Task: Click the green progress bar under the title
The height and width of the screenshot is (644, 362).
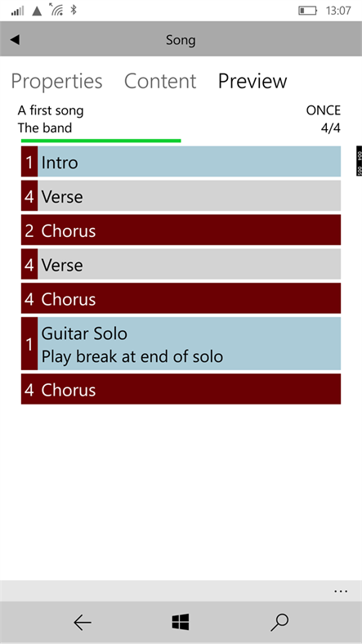Action: [x=101, y=141]
